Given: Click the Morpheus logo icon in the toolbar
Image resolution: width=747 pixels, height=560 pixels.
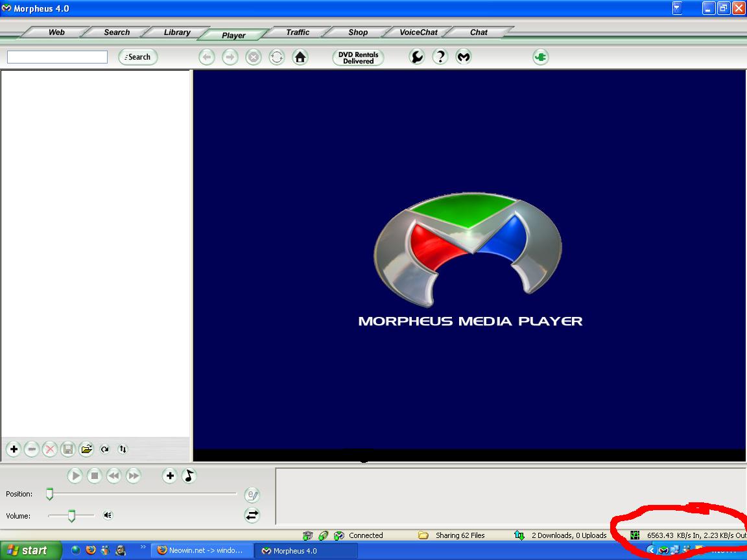Looking at the screenshot, I should click(464, 56).
